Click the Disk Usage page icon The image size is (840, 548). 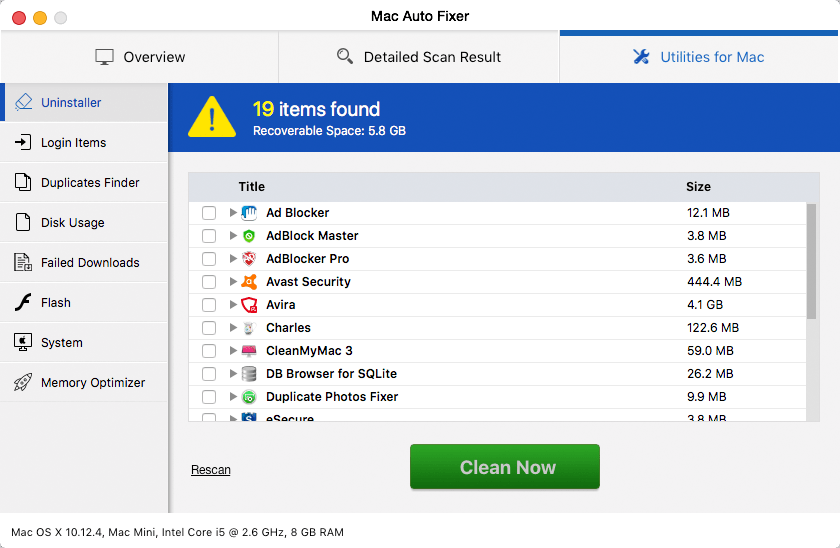22,222
